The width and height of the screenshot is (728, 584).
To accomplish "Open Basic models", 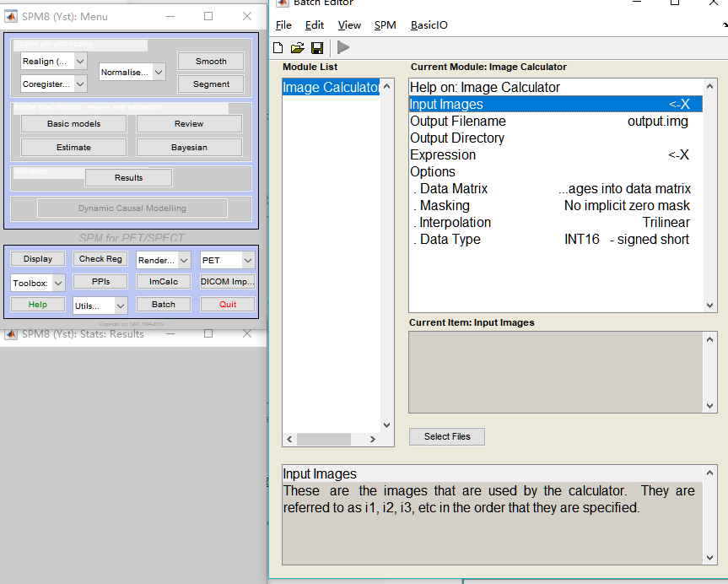I will tap(74, 123).
